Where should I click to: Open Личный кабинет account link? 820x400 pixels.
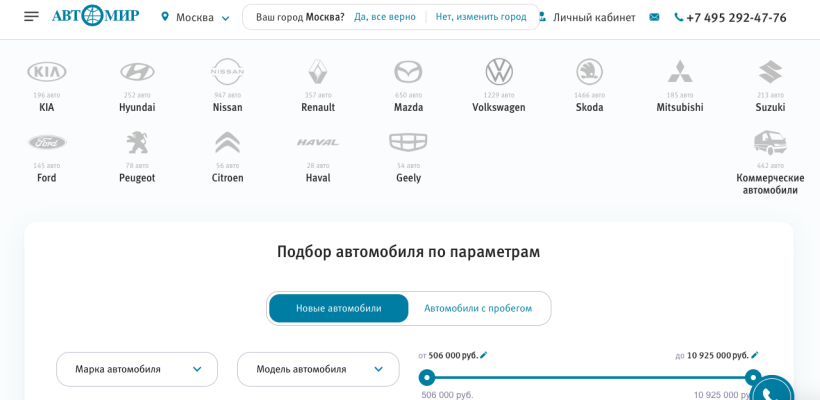pos(594,18)
